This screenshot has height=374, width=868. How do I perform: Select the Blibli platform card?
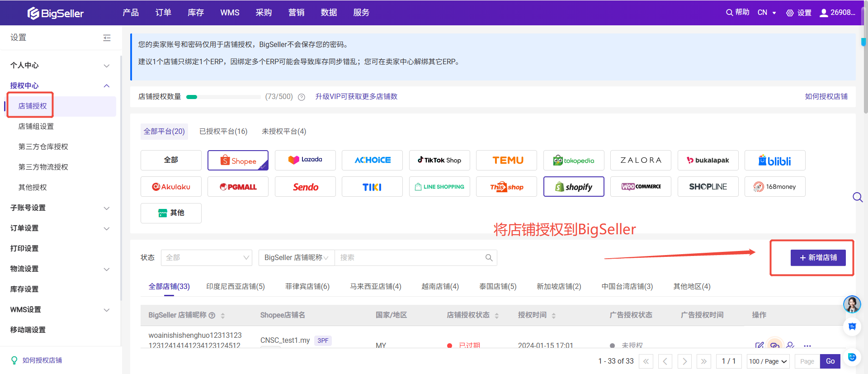[775, 160]
